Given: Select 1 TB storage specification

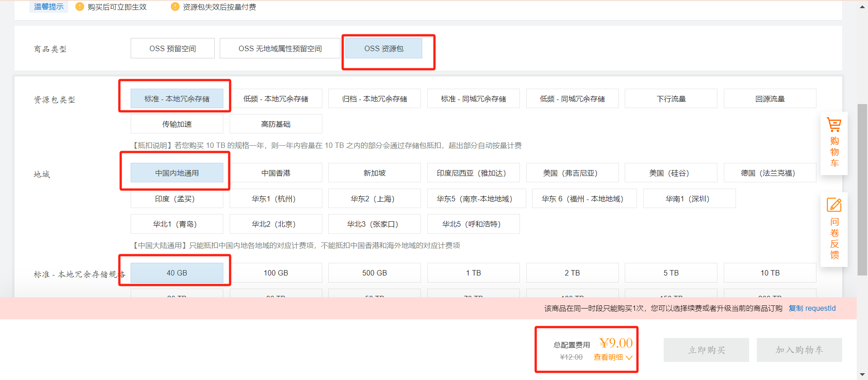Looking at the screenshot, I should 473,273.
